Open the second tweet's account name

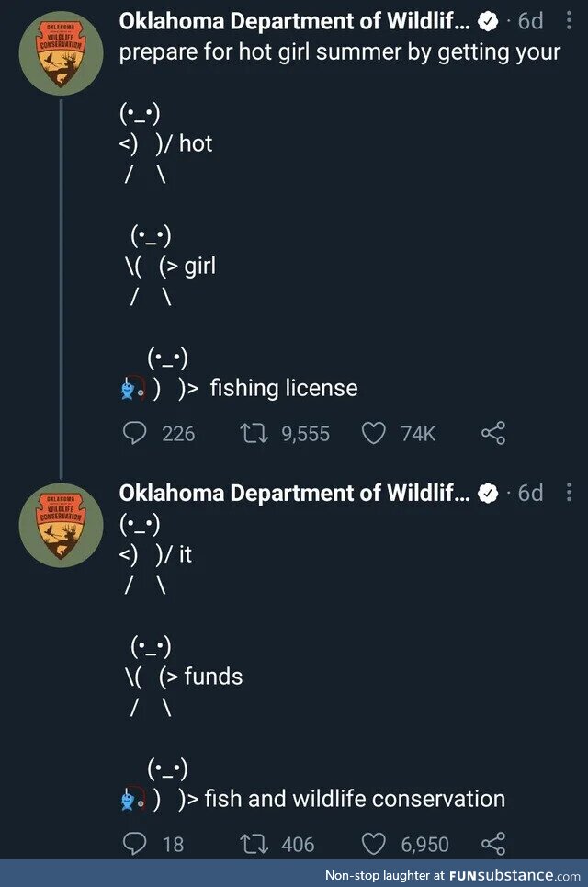coord(294,493)
